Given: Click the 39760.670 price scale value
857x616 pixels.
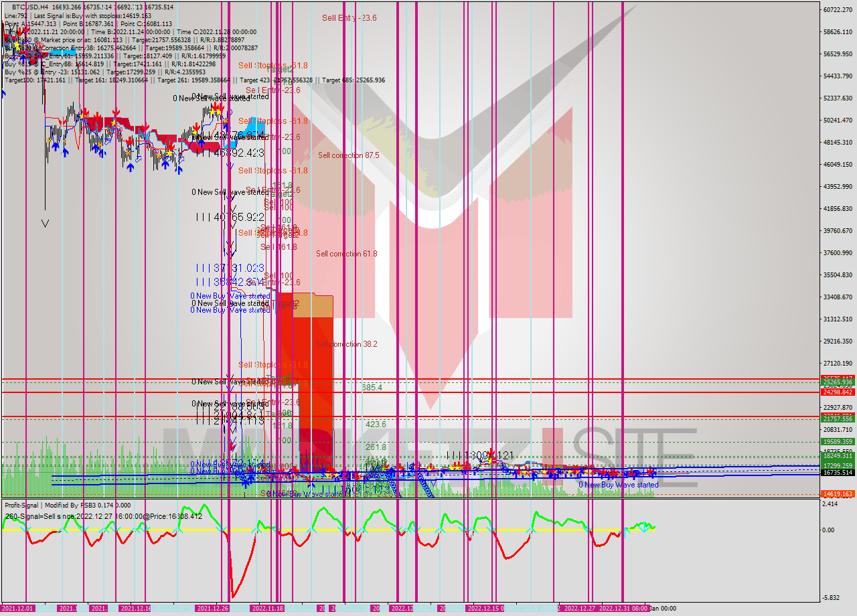Looking at the screenshot, I should [x=837, y=230].
